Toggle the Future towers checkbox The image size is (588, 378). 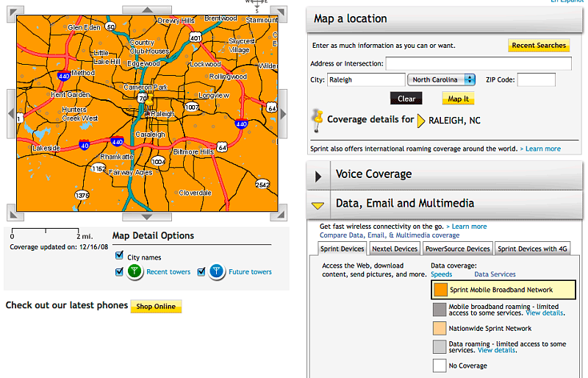pos(201,271)
